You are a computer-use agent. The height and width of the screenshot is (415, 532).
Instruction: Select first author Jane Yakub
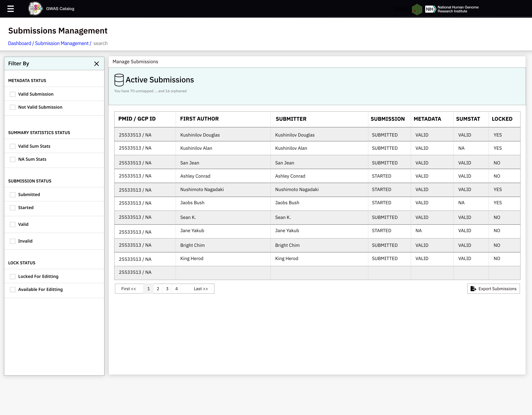pyautogui.click(x=192, y=231)
